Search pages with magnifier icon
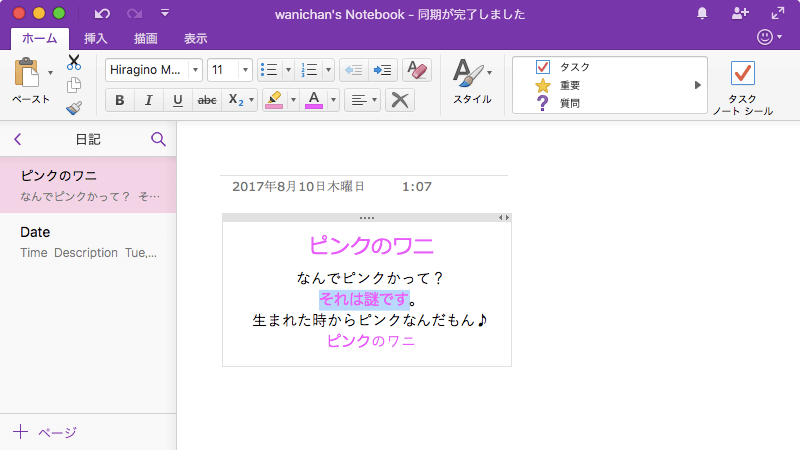This screenshot has width=800, height=450. tap(158, 139)
